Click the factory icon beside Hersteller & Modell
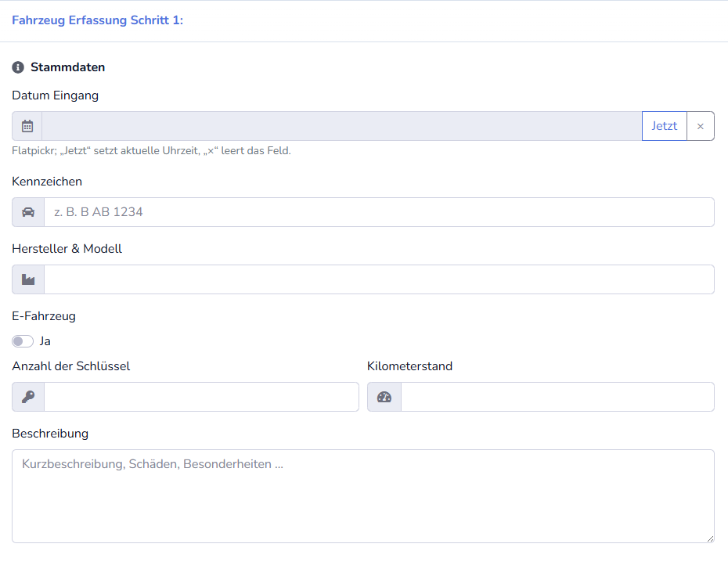The width and height of the screenshot is (728, 569). point(28,279)
